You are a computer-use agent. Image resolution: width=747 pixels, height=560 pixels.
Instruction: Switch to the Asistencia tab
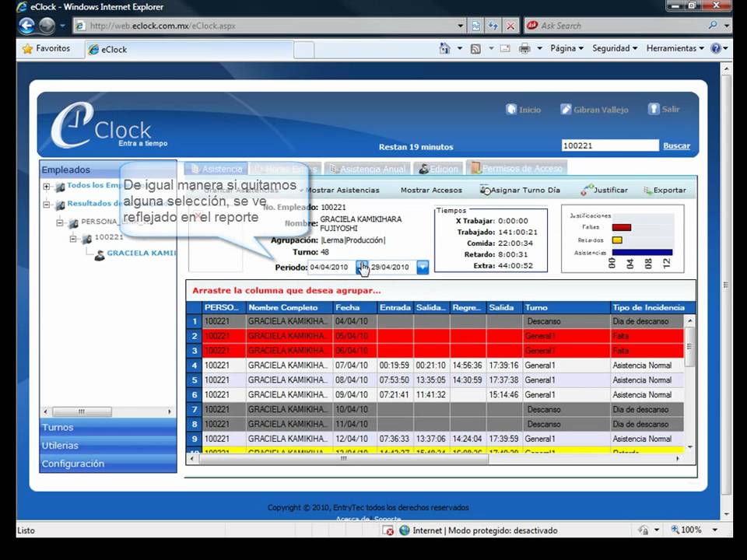tap(216, 169)
